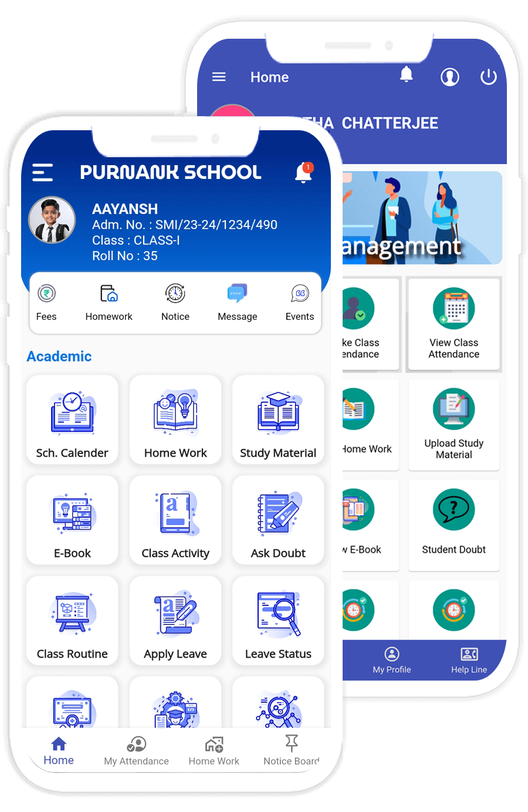Screen dimensions: 528x812
Task: Select the E-Book icon
Action: pos(72,520)
